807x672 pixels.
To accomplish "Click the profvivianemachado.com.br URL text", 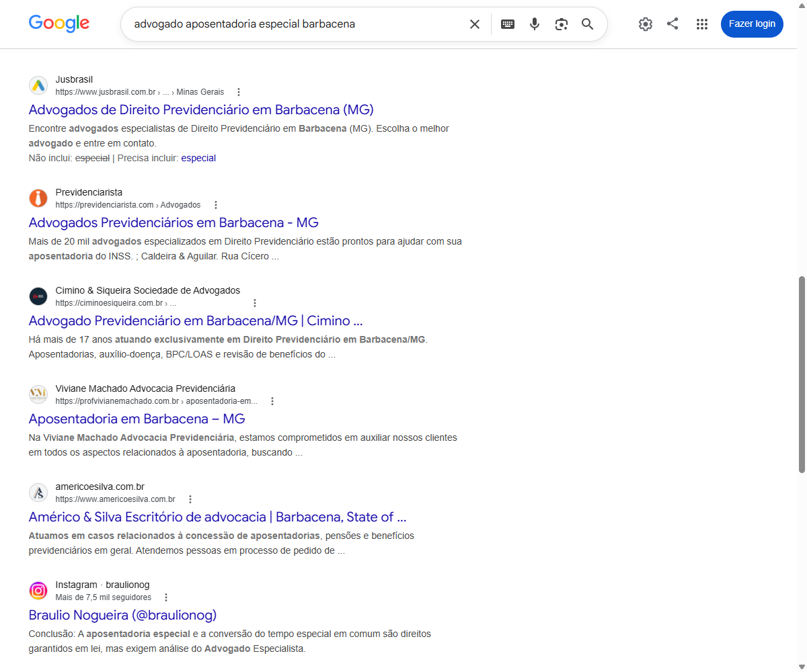I will 157,401.
